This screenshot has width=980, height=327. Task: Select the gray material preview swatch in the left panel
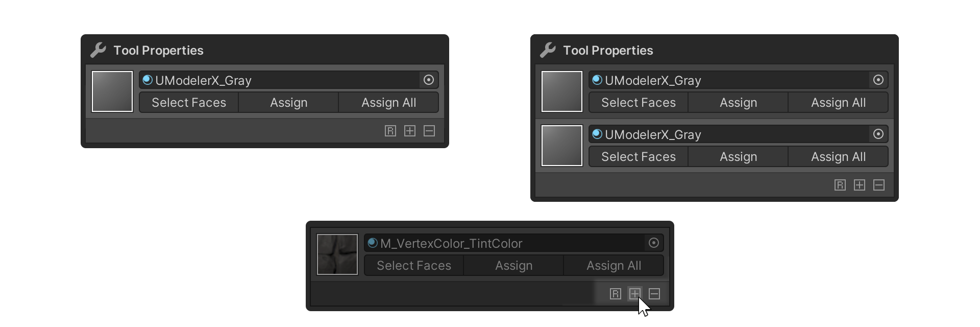pos(112,91)
